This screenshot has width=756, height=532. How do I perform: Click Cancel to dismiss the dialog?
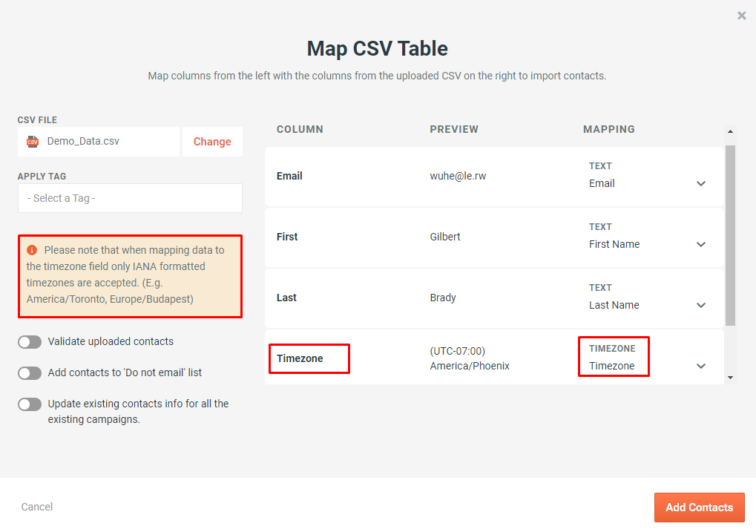point(36,507)
